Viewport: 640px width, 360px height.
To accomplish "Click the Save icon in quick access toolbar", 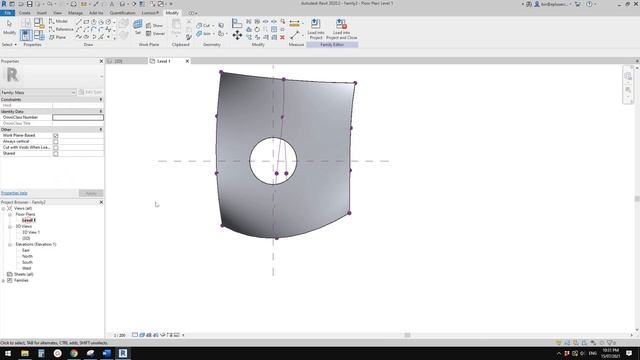I will (29, 4).
